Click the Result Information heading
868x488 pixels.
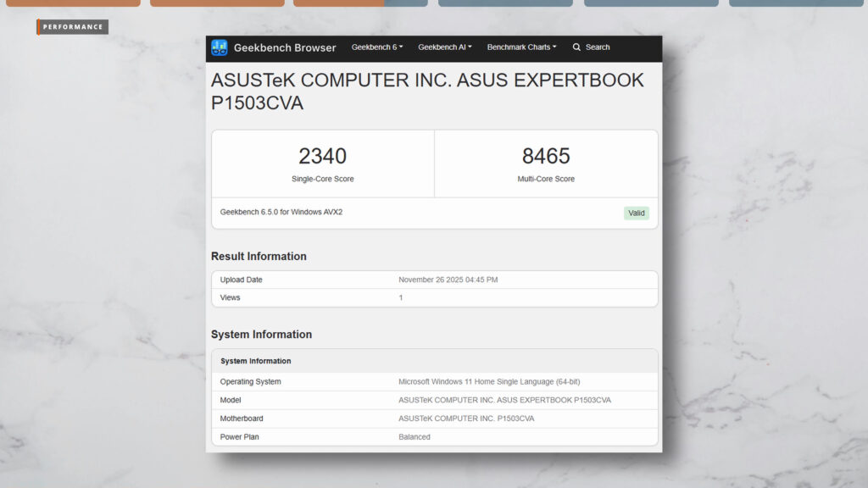pyautogui.click(x=259, y=257)
